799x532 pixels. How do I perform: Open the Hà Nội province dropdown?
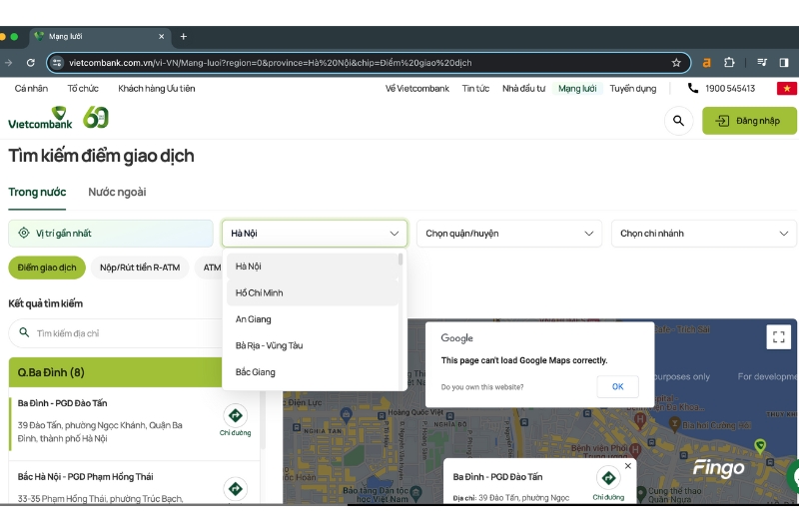click(315, 234)
